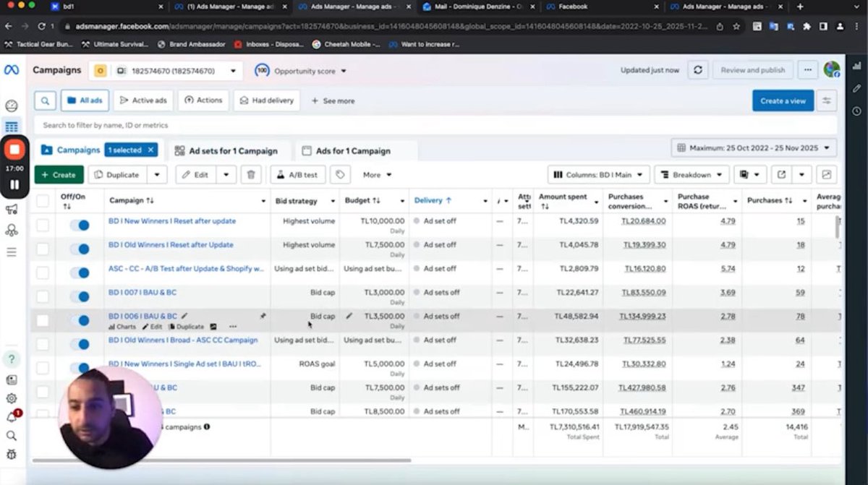Open the charts panel icon at toolbar end
The image size is (868, 485).
tap(827, 174)
